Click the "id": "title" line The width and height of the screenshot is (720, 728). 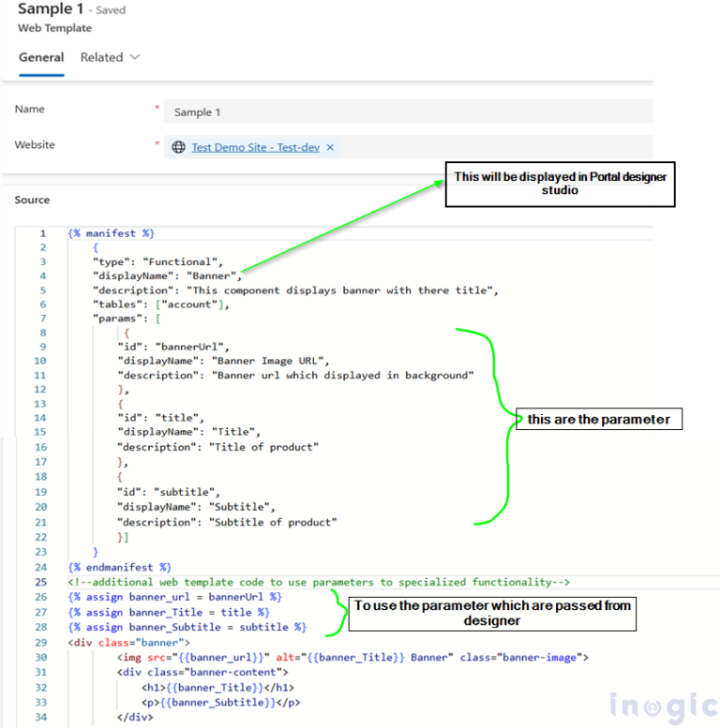[x=160, y=417]
